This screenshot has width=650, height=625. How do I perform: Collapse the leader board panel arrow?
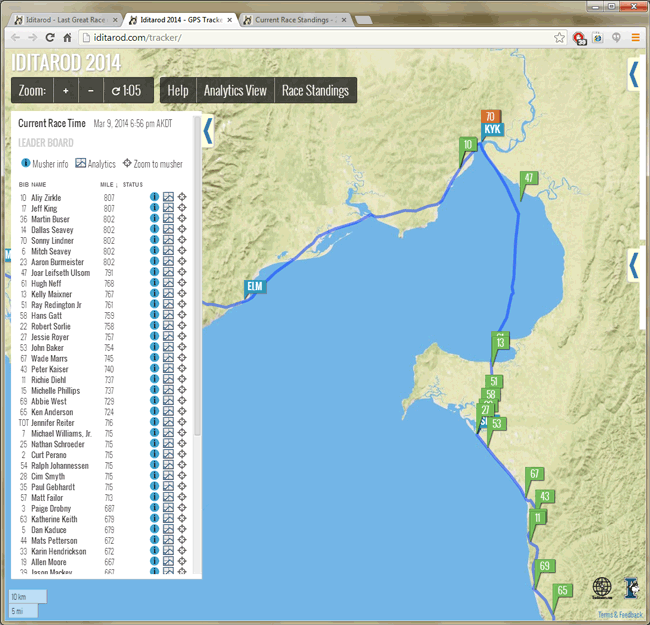(x=208, y=131)
